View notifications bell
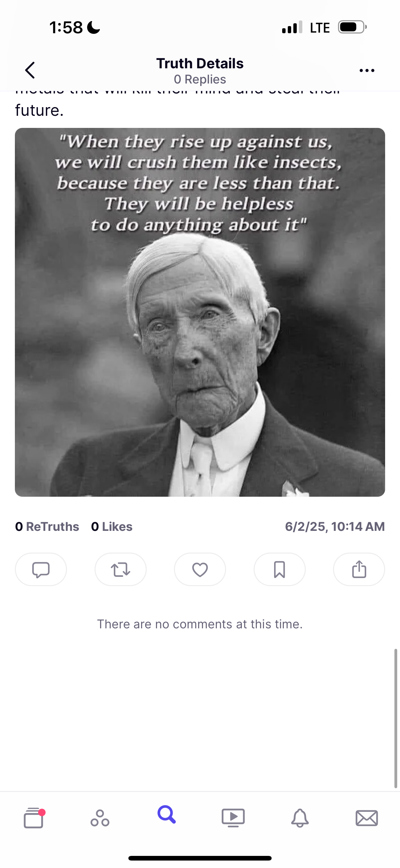Screen dimensions: 400x868 [300, 818]
